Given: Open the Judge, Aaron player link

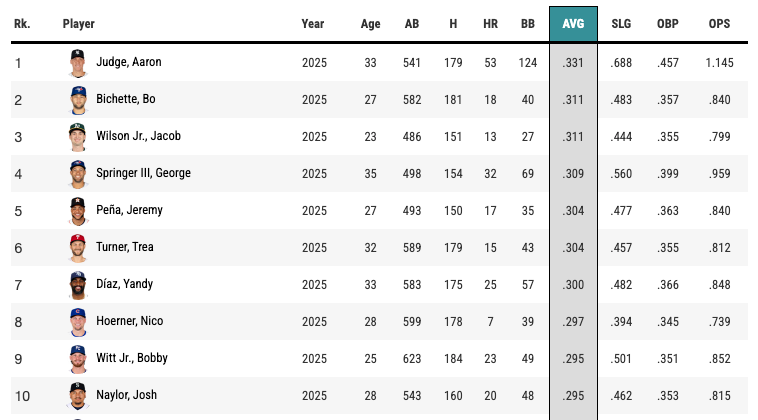Looking at the screenshot, I should point(128,62).
